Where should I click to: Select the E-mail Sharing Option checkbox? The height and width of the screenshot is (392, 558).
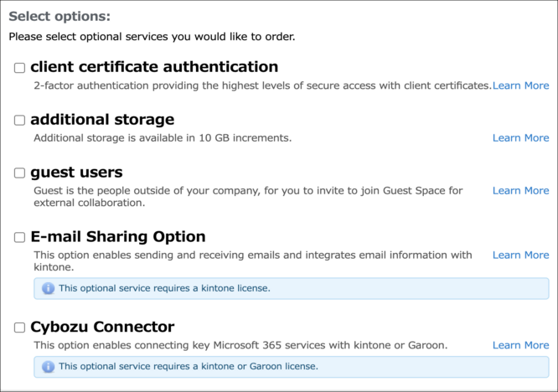19,237
